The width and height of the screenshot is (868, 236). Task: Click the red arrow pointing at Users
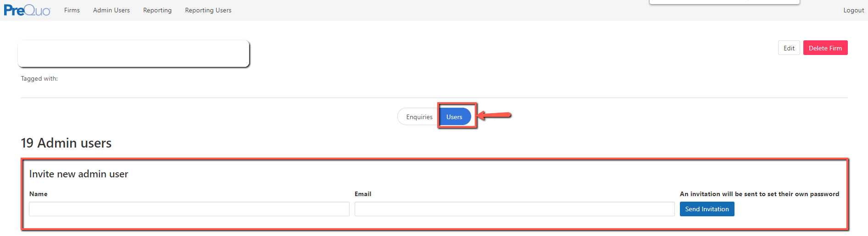click(495, 115)
